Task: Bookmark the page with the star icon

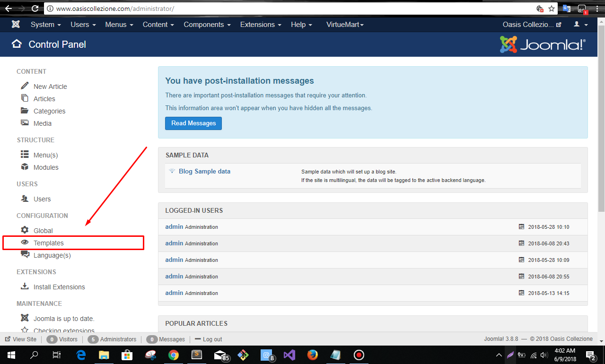Action: pos(552,9)
